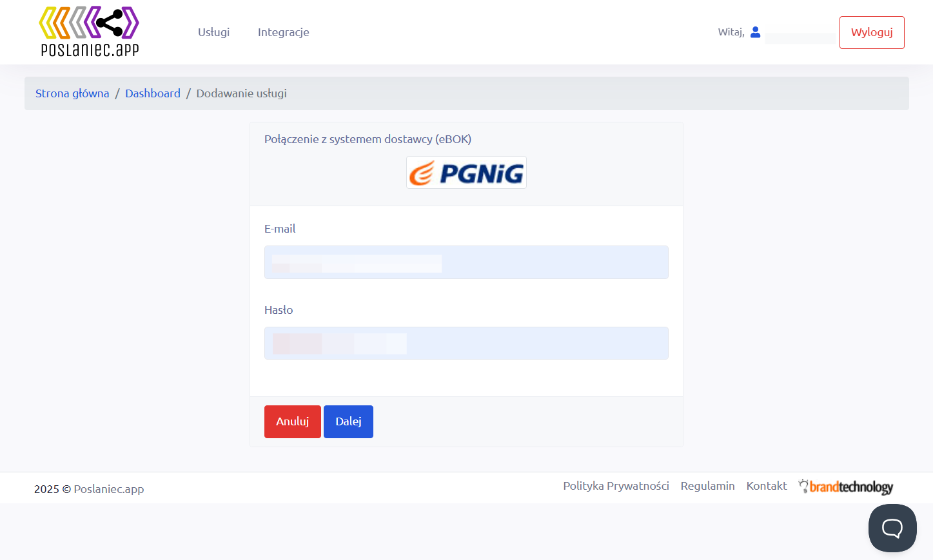Click the Dodawanie usługi breadcrumb text
Image resolution: width=933 pixels, height=560 pixels.
click(x=242, y=93)
